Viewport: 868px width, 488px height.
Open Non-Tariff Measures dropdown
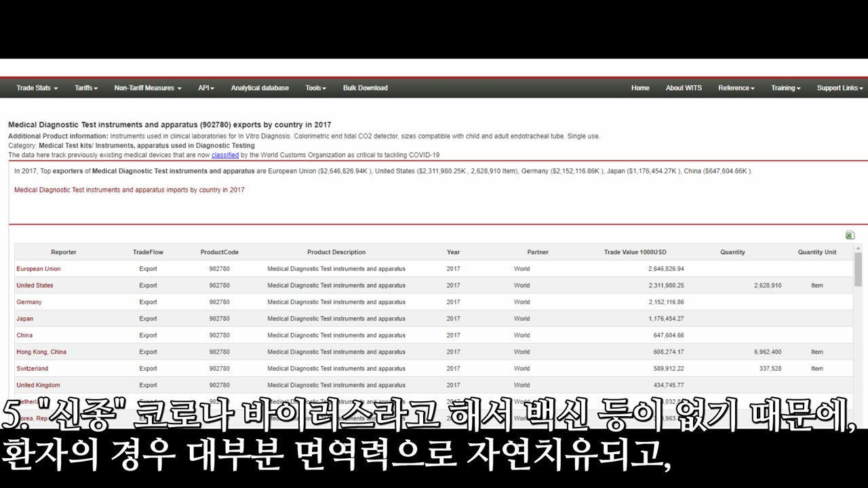coord(148,88)
